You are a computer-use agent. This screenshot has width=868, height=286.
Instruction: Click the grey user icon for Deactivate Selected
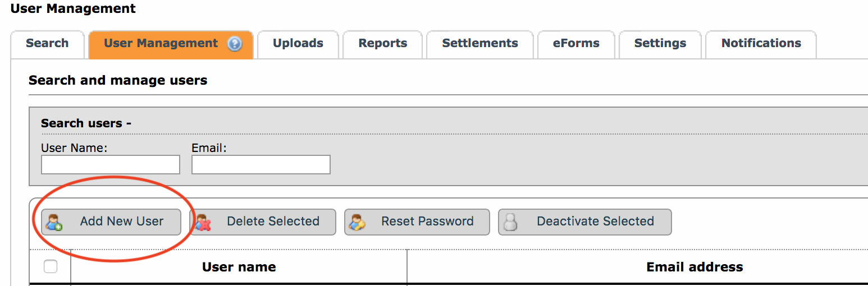510,222
